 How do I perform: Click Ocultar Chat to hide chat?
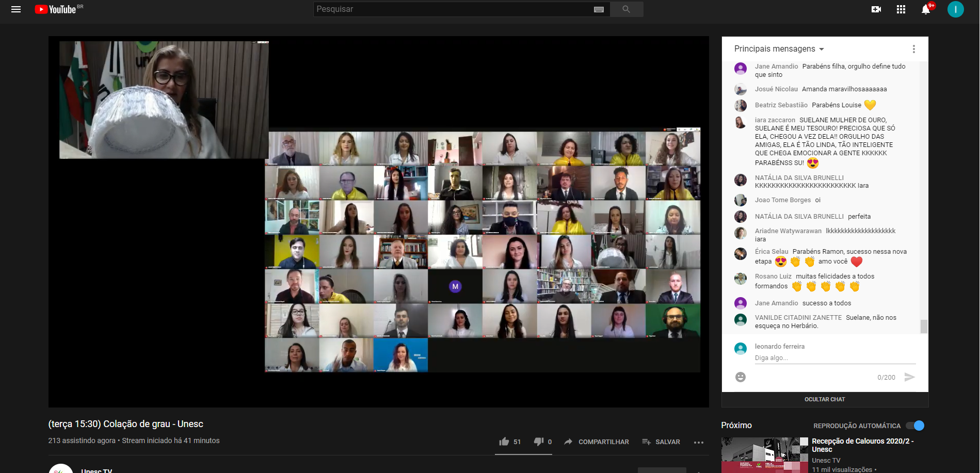(825, 399)
